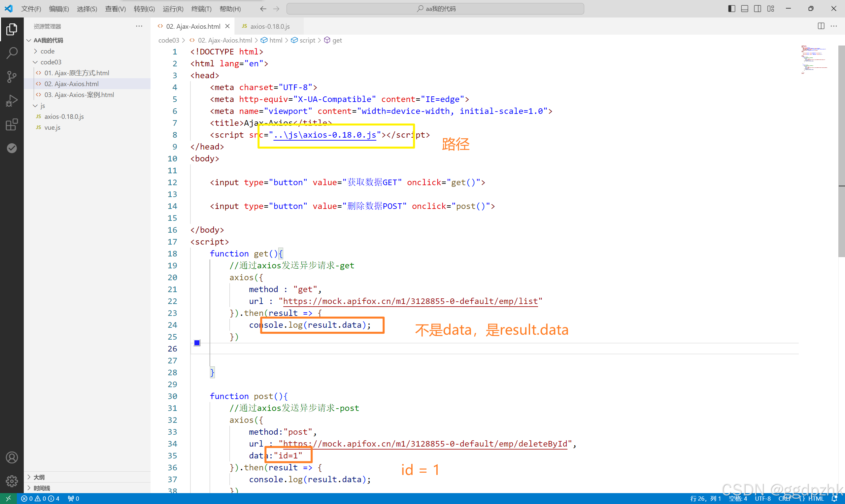Viewport: 845px width, 504px height.
Task: Open the 终端(T) menu
Action: 201,9
